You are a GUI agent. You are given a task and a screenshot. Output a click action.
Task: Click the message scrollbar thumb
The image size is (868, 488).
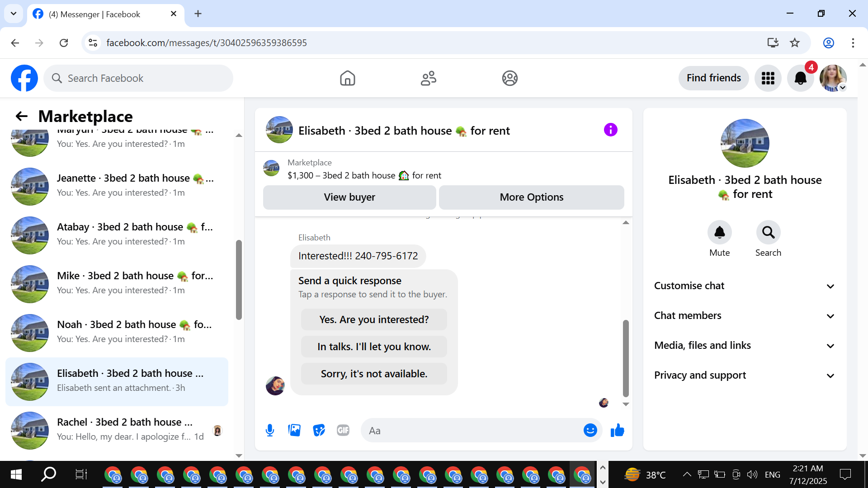[626, 357]
